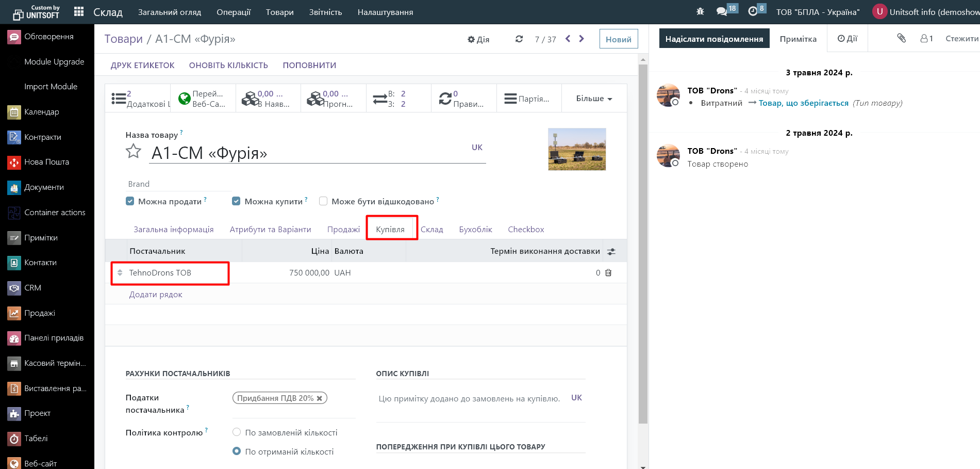Uncheck the 'Можна продати' checkbox
The image size is (980, 469).
(x=130, y=201)
